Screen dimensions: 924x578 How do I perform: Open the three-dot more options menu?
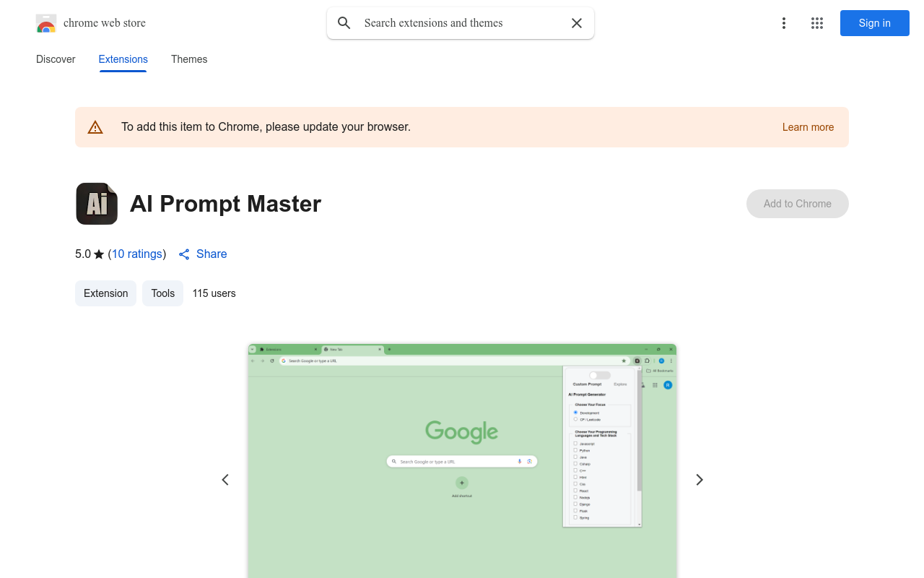click(784, 23)
